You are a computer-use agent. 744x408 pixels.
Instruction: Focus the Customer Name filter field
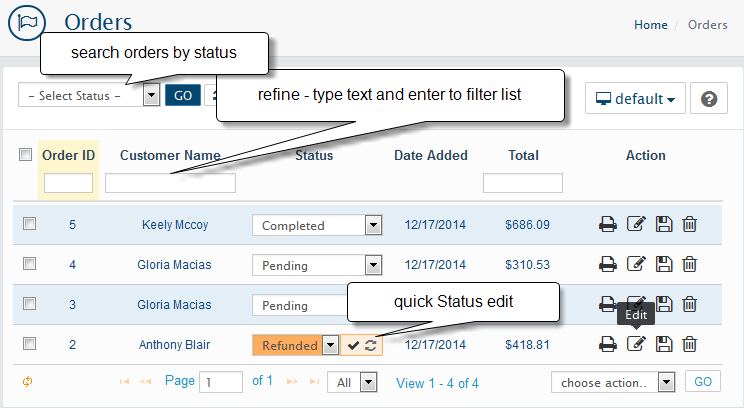point(170,183)
